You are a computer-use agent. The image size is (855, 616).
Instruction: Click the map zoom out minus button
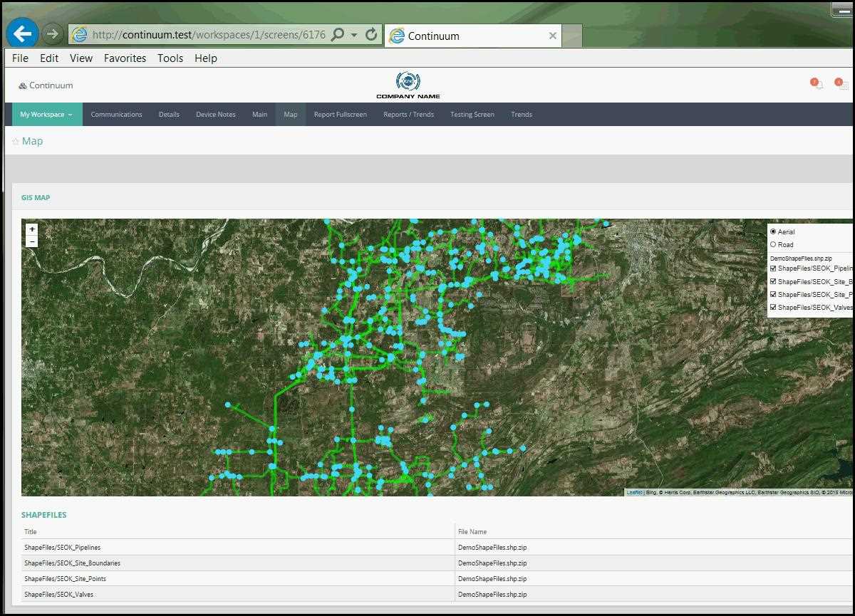32,242
